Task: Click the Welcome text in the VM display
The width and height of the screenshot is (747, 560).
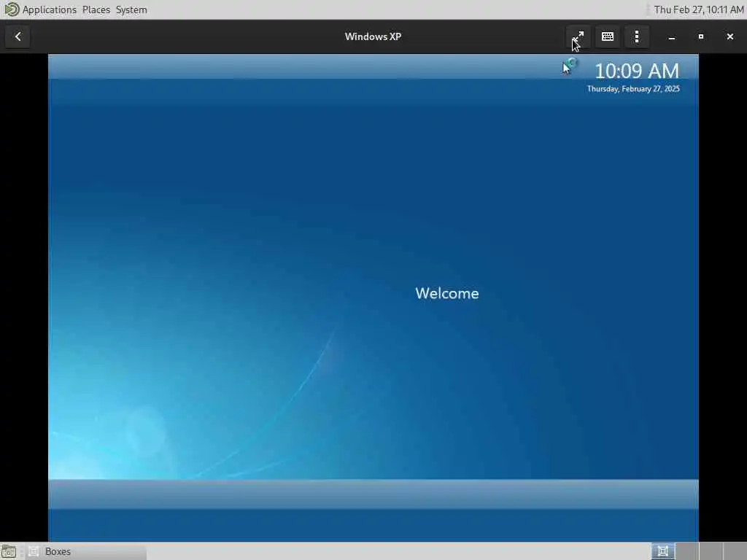Action: pyautogui.click(x=447, y=293)
